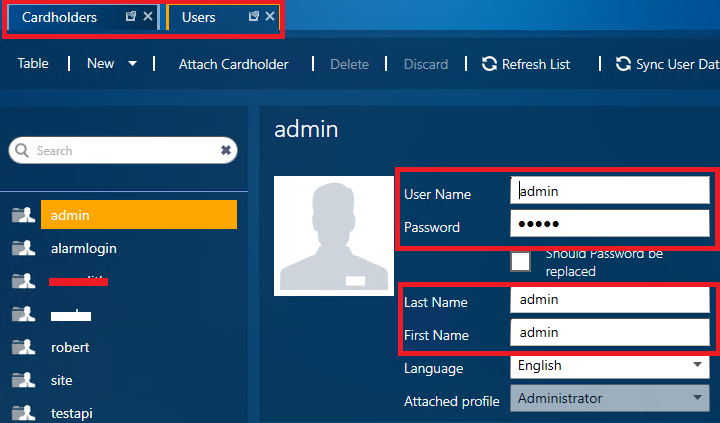This screenshot has height=423, width=720.
Task: Pop out the Users tab window
Action: (x=254, y=17)
